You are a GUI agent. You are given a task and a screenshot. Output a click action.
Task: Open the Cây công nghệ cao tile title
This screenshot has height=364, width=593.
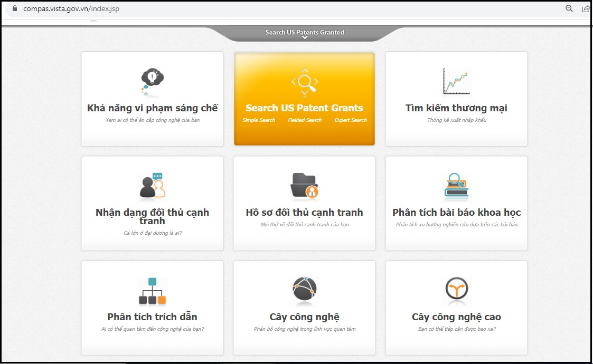click(456, 317)
